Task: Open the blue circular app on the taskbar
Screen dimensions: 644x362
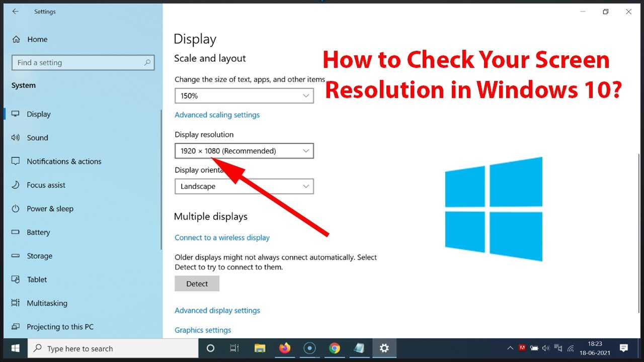Action: pyautogui.click(x=309, y=348)
